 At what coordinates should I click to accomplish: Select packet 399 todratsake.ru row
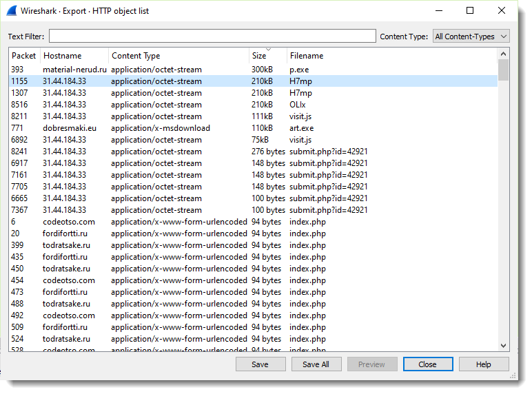[253, 245]
